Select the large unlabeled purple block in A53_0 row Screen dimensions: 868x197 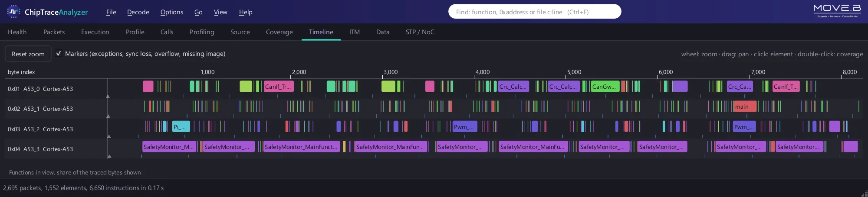680,86
